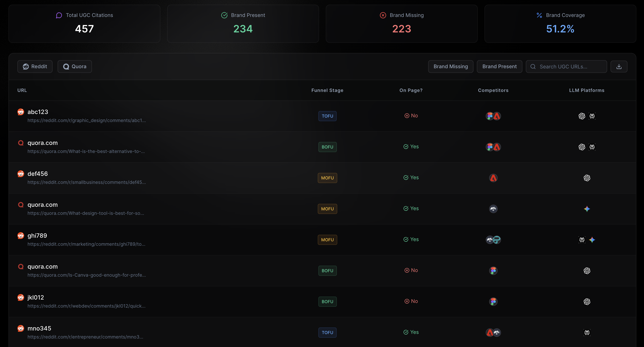
Task: Click the download export icon beside the search bar
Action: pyautogui.click(x=619, y=67)
